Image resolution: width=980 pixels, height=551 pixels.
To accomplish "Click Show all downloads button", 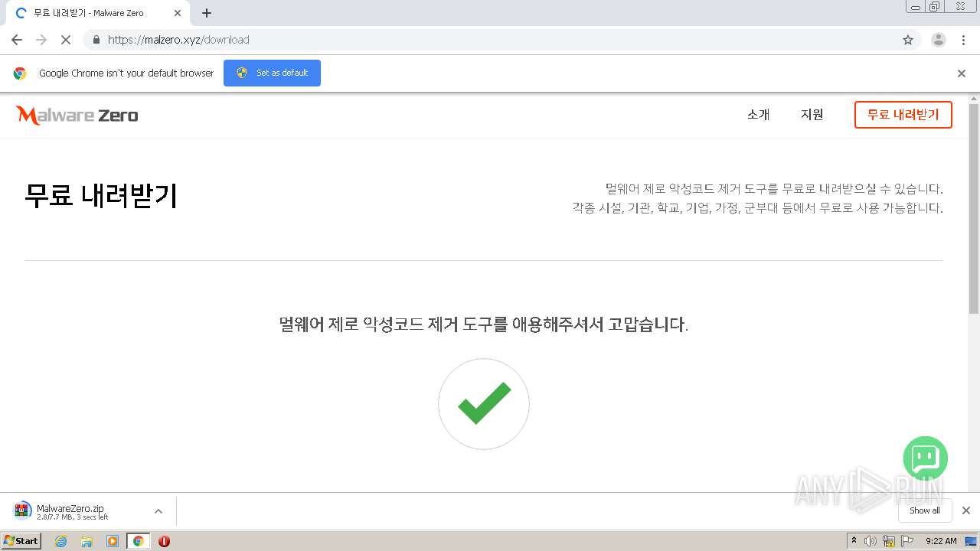I will (925, 510).
